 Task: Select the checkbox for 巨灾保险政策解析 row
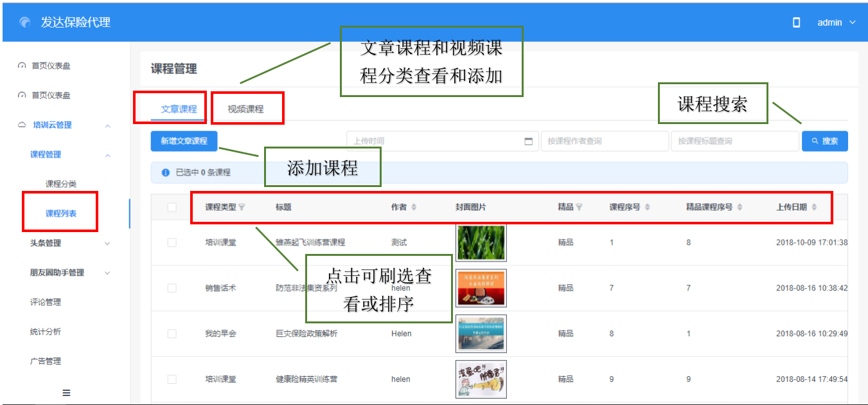pyautogui.click(x=172, y=334)
